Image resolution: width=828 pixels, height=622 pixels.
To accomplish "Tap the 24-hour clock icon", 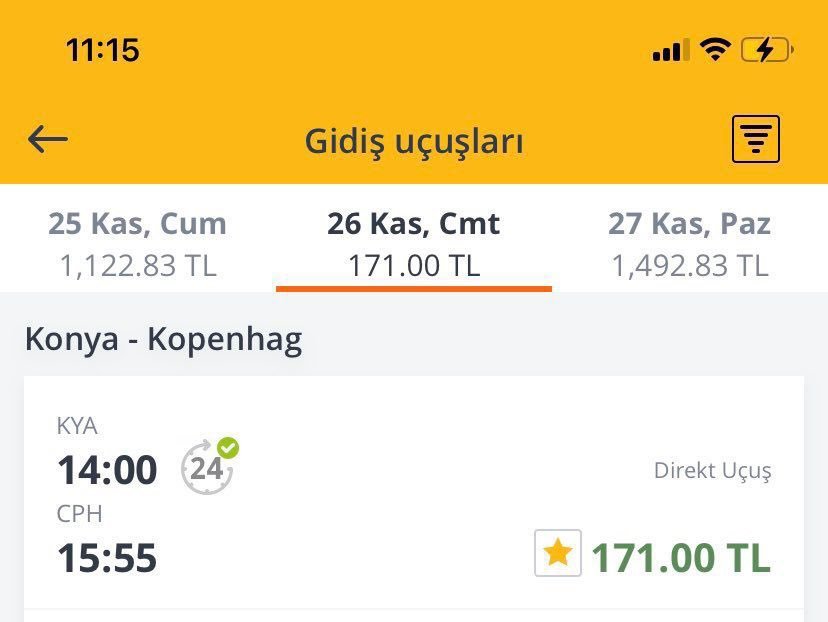I will pos(206,469).
